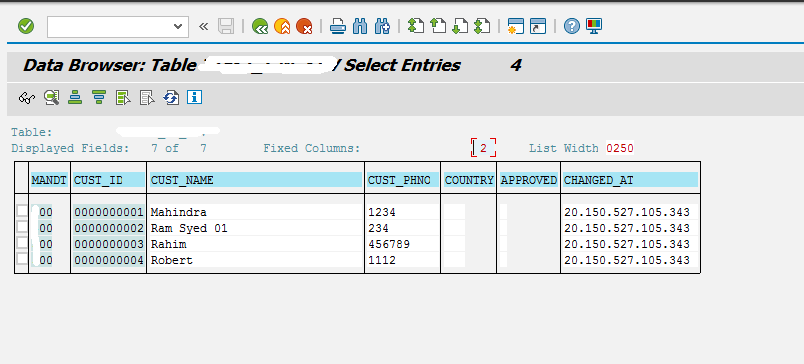Click customer ID 0000000003 cell
804x364 pixels.
coord(109,244)
